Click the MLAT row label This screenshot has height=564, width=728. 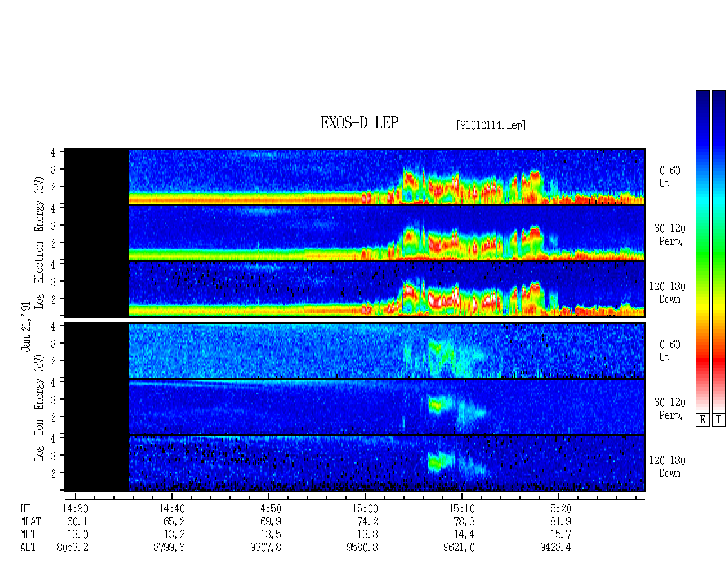[31, 521]
